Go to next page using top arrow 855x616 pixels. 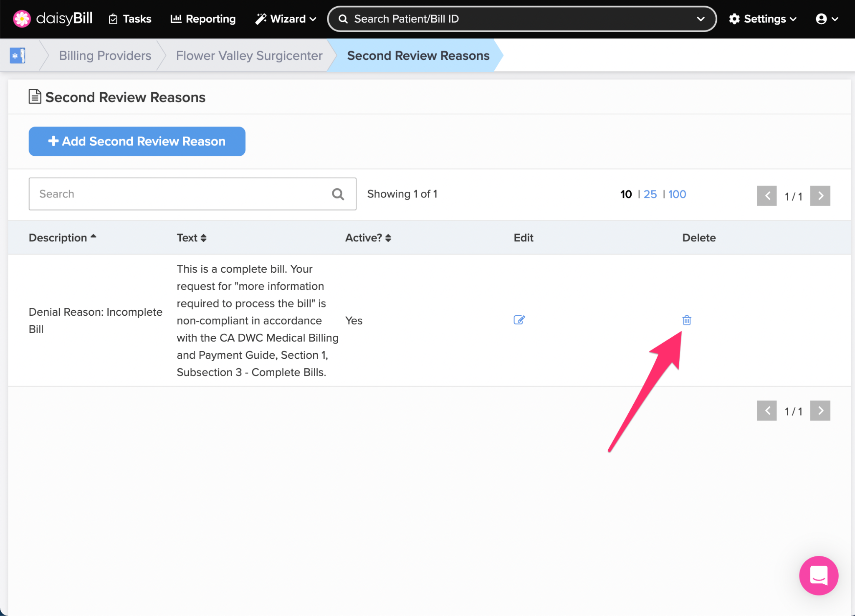[820, 196]
